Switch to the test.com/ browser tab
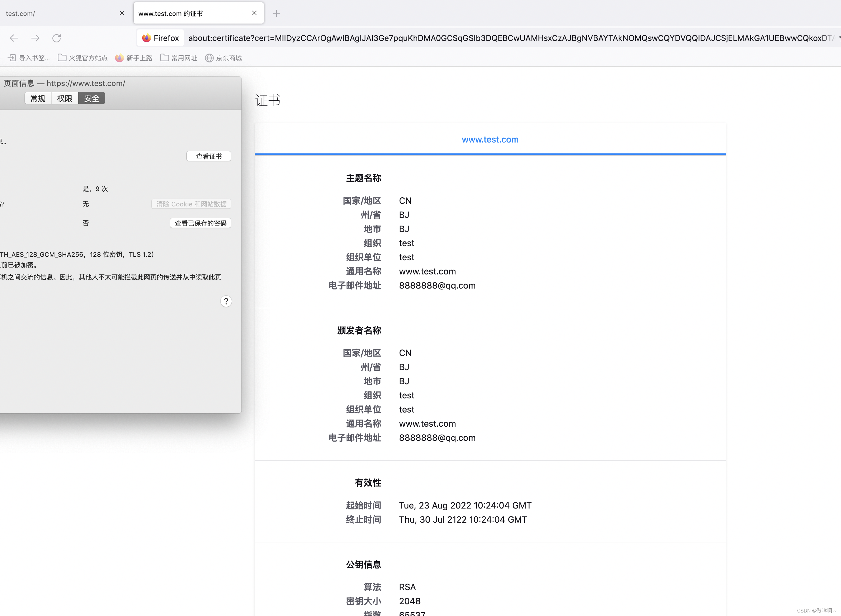The height and width of the screenshot is (616, 841). 63,14
